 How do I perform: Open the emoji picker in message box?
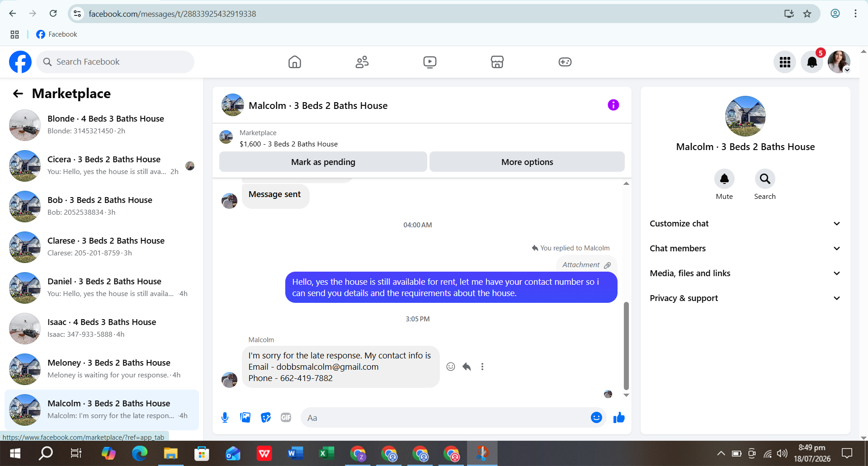click(596, 418)
